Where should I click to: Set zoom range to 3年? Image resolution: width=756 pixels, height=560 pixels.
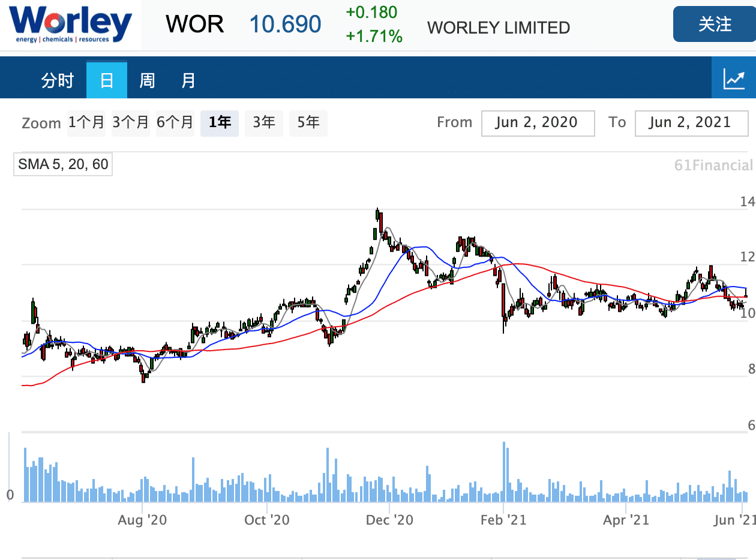click(x=264, y=123)
